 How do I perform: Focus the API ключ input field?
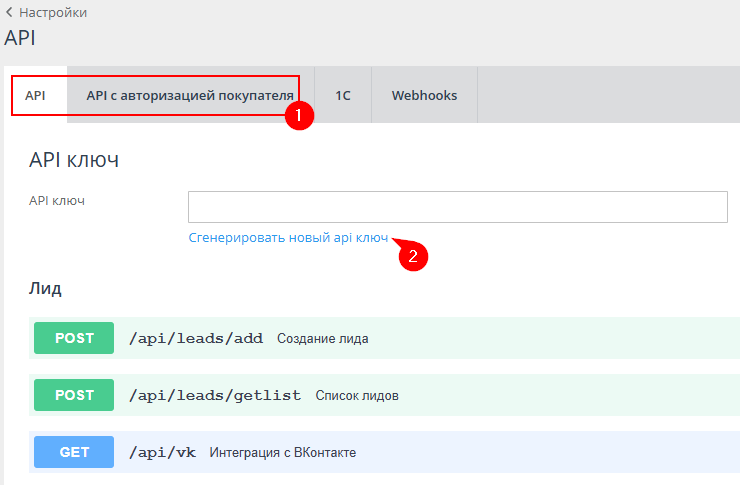[x=457, y=207]
